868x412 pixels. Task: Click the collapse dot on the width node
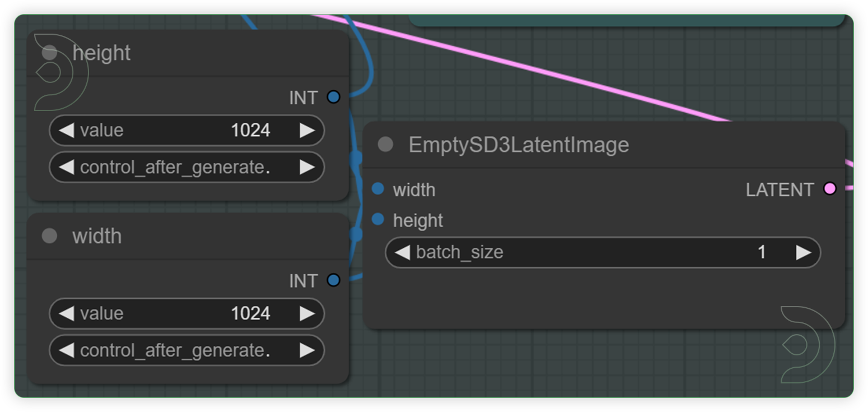pos(49,236)
